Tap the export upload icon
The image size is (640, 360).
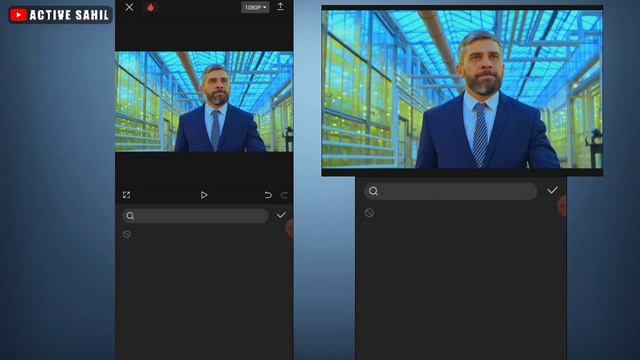pyautogui.click(x=280, y=7)
